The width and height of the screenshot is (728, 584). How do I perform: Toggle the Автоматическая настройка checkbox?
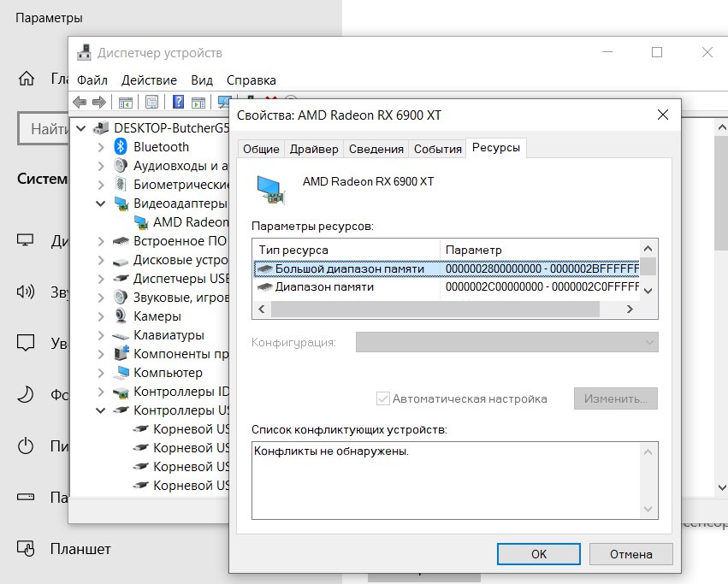pyautogui.click(x=383, y=398)
